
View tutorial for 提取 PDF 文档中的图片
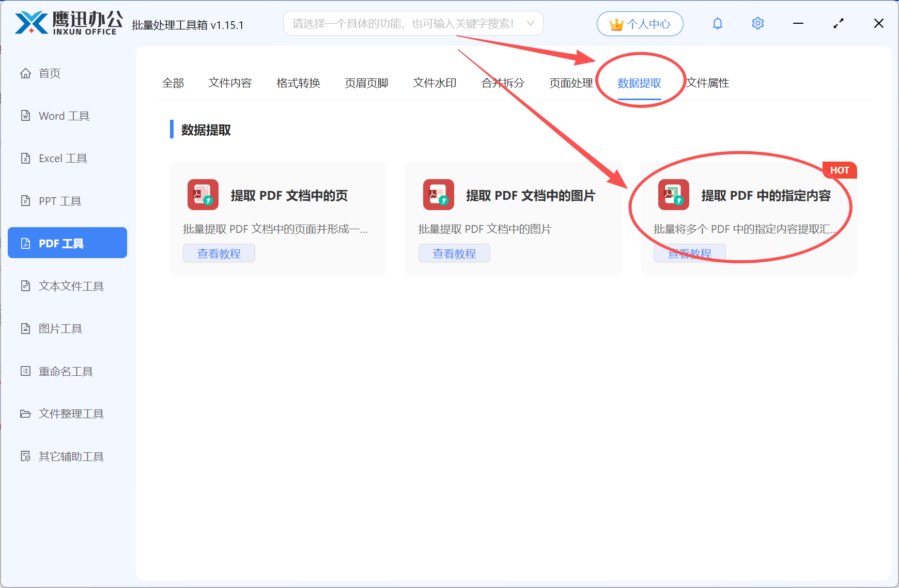454,253
